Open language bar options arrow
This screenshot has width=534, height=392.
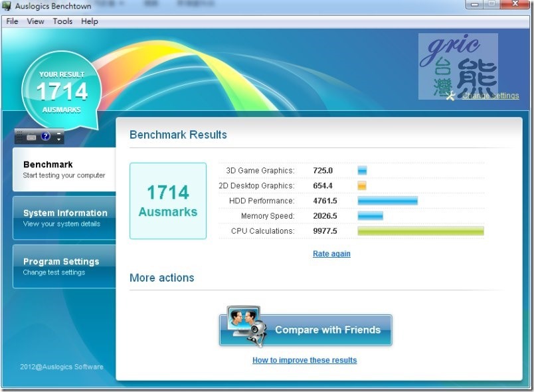(x=58, y=140)
